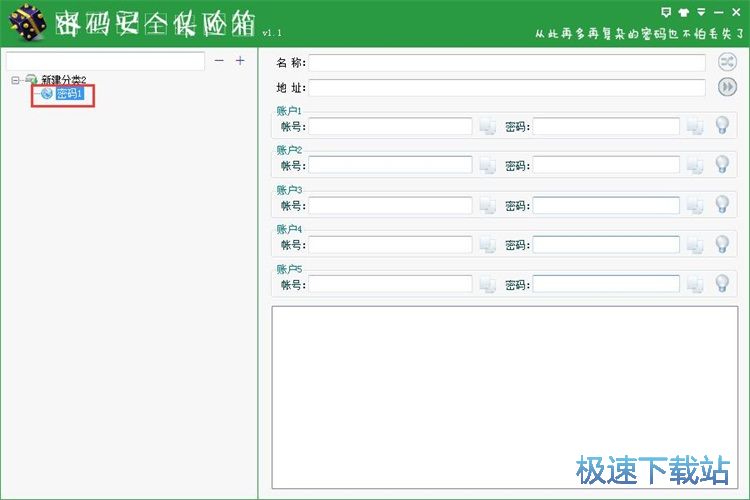The image size is (750, 500).
Task: Click into the 账户2 密码 field
Action: [x=605, y=165]
